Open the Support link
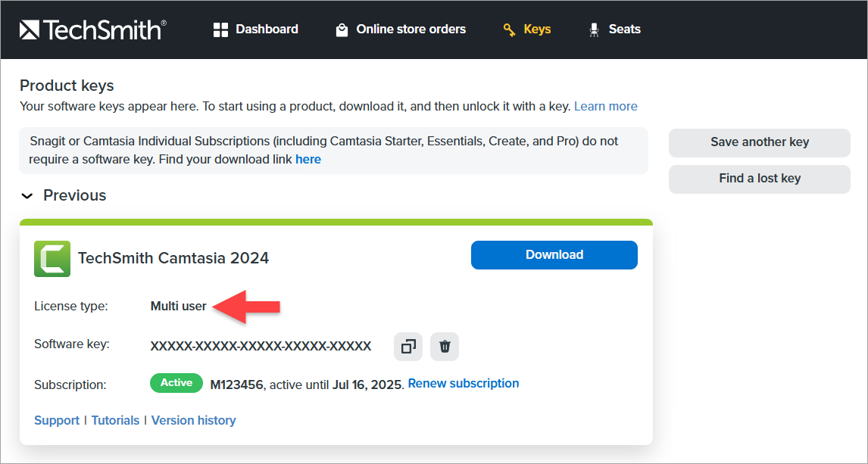 click(x=57, y=420)
